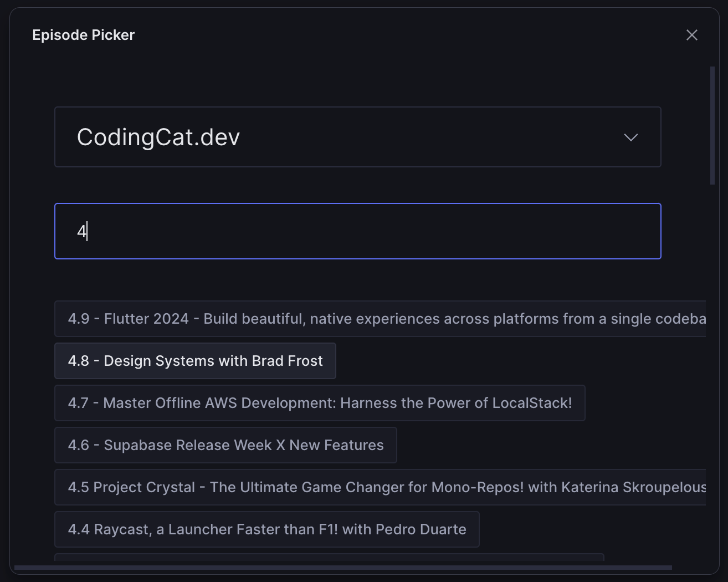
Task: Click the vertical scrollbar thumb
Action: point(712,125)
